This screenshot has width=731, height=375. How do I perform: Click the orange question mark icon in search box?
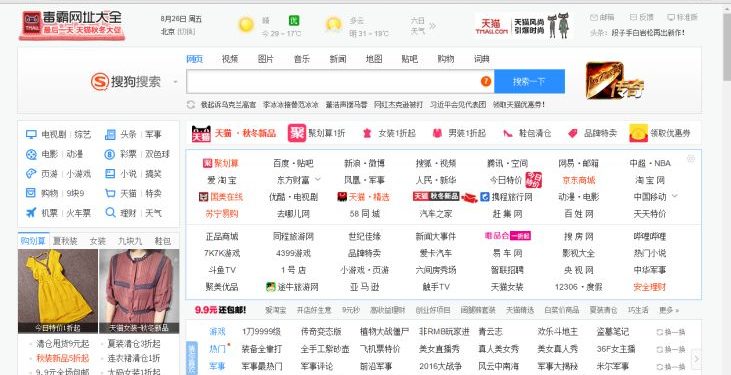[486, 81]
